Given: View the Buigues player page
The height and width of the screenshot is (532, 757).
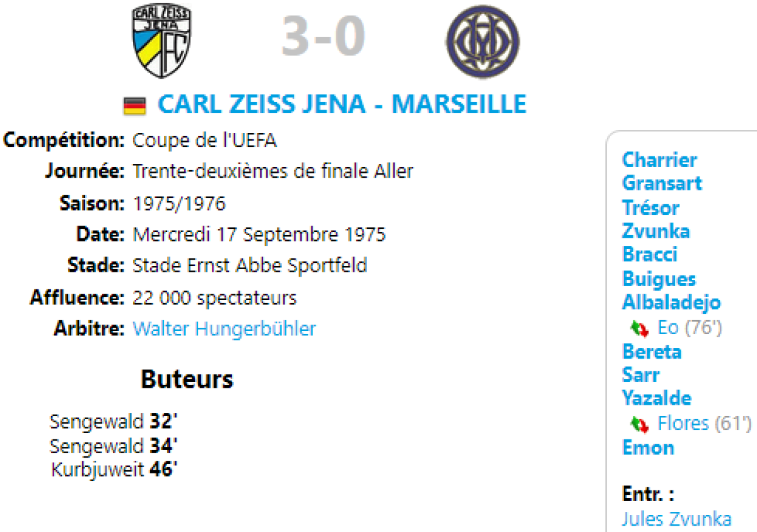Looking at the screenshot, I should pyautogui.click(x=659, y=279).
